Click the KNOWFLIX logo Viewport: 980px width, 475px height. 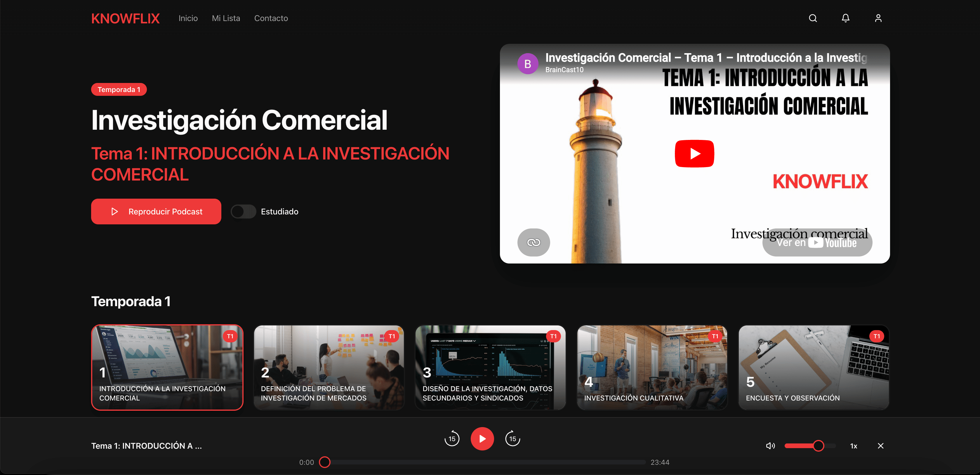(125, 18)
